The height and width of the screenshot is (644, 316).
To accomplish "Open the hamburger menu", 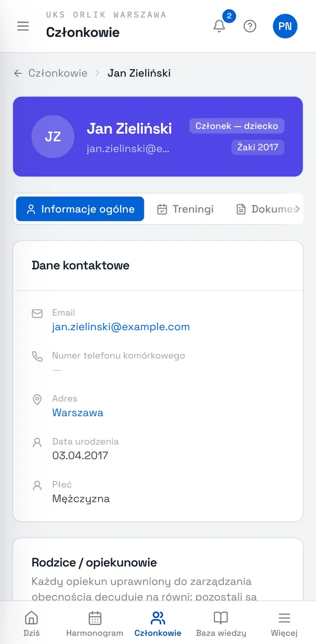I will [x=23, y=26].
